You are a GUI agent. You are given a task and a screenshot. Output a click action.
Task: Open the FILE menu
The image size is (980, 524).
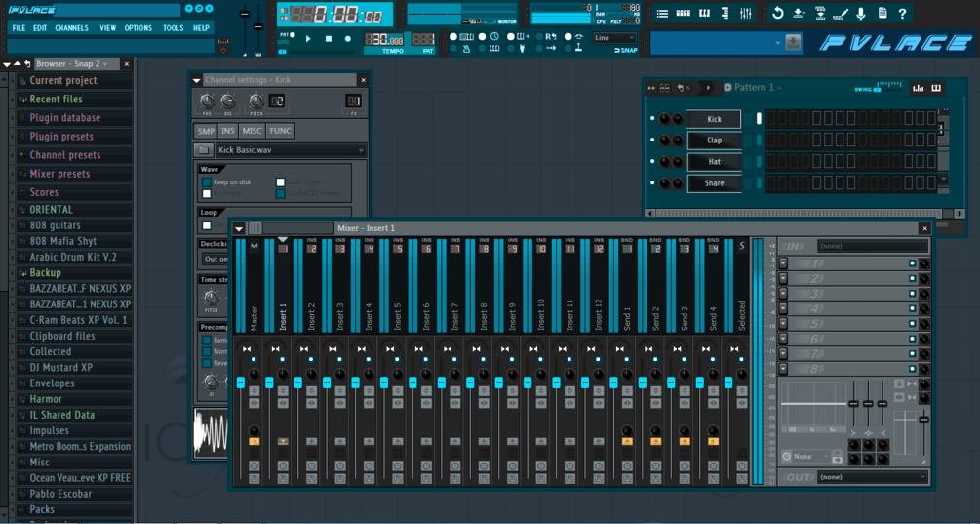tap(19, 28)
